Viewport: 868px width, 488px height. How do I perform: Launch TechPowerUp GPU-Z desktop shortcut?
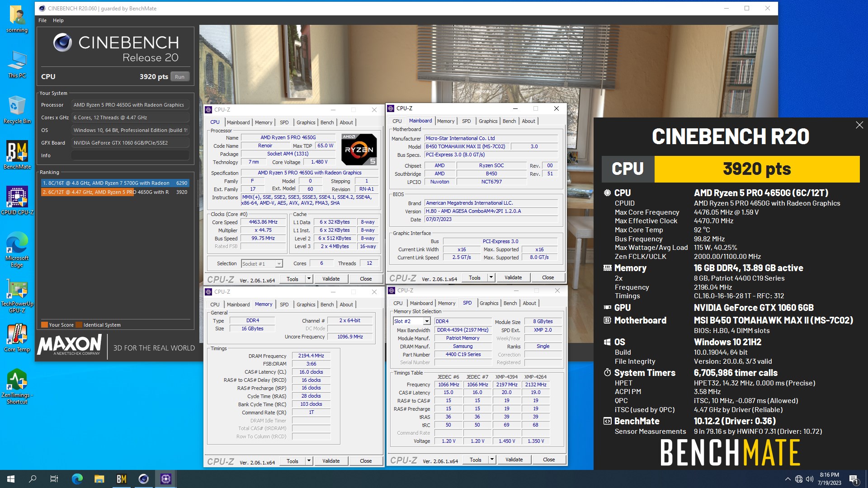17,296
